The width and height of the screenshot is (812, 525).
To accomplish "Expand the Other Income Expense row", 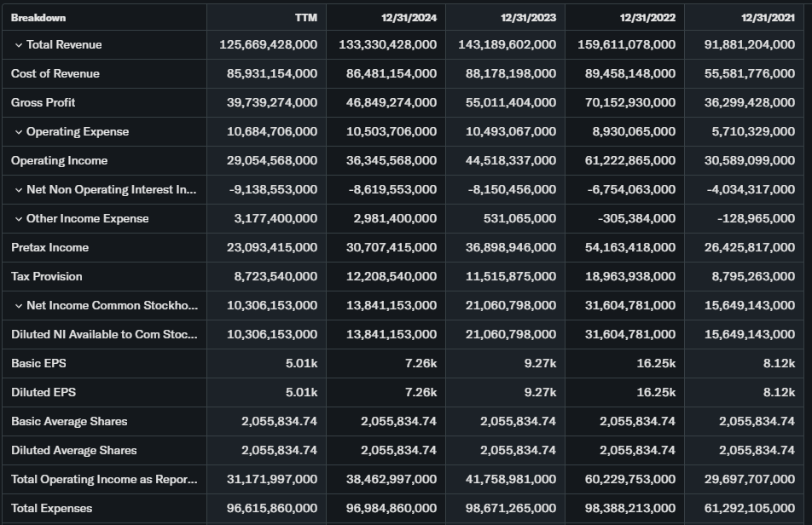I will coord(18,218).
